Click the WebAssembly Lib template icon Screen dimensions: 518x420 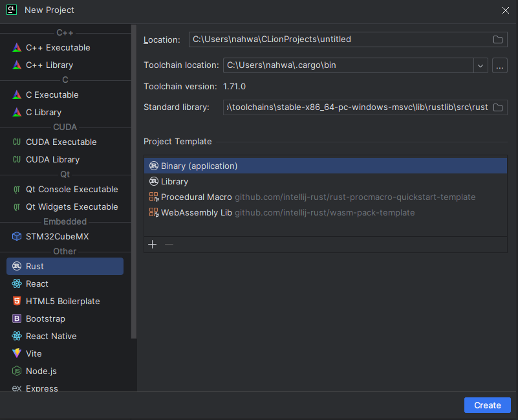(x=154, y=213)
